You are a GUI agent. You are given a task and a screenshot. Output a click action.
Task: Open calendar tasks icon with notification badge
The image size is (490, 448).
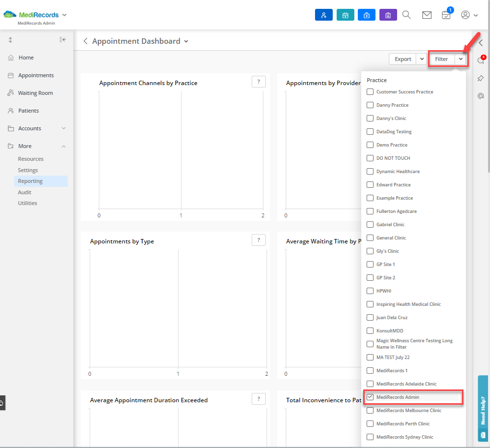tap(447, 14)
